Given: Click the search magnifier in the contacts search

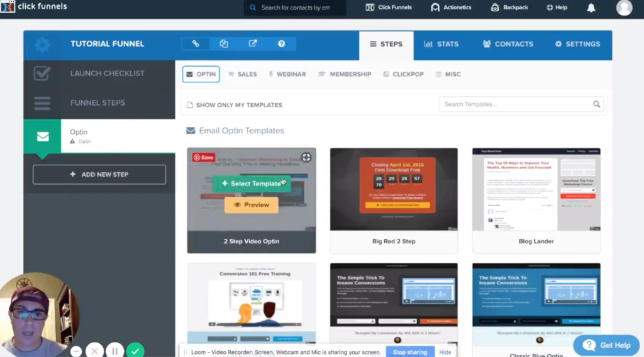Looking at the screenshot, I should point(253,8).
